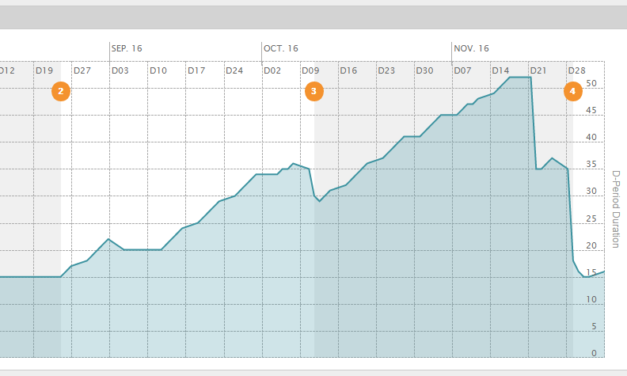Image resolution: width=627 pixels, height=376 pixels.
Task: Click the D02 date label
Action: click(x=272, y=71)
